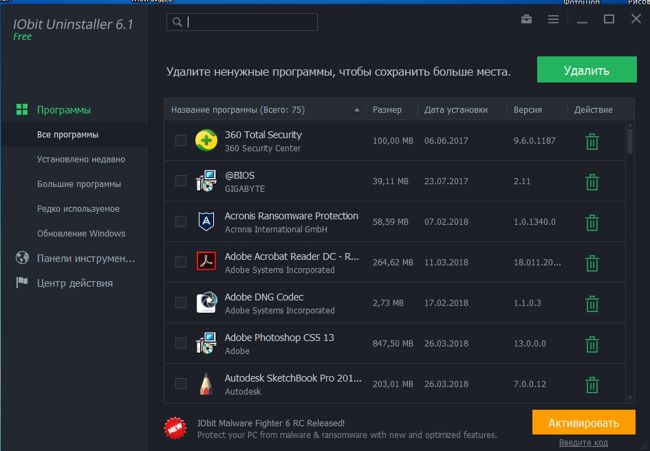This screenshot has height=451, width=650.
Task: Open the Программы section
Action: pyautogui.click(x=63, y=110)
